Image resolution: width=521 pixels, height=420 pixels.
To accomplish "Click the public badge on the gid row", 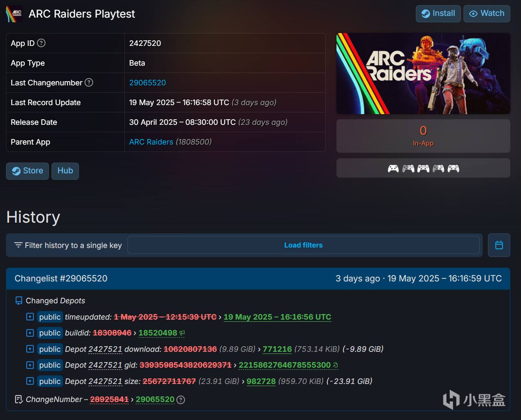I will 50,365.
